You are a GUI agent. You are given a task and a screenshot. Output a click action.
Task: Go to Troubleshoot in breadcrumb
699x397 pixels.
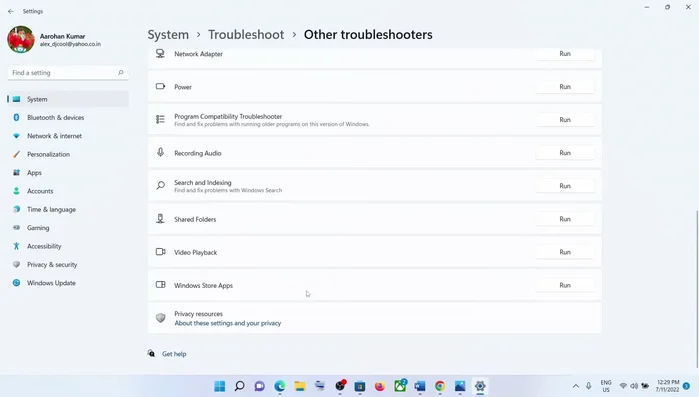coord(246,34)
